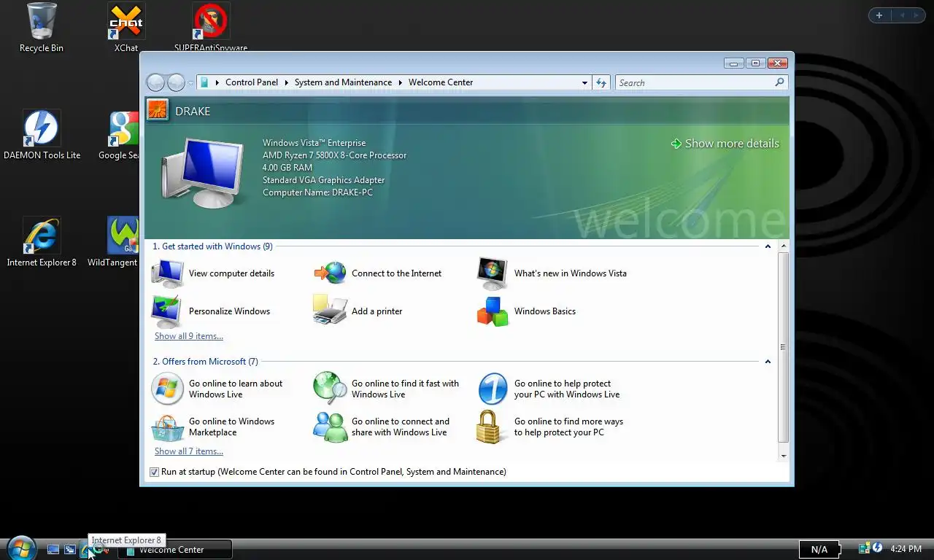Click the N/A battery indicator on taskbar

click(x=819, y=549)
